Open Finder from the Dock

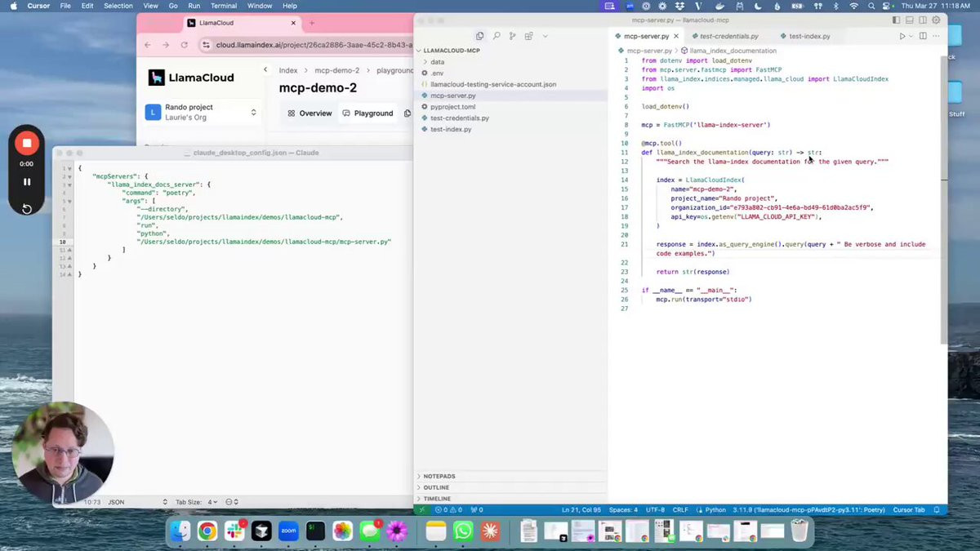point(180,531)
